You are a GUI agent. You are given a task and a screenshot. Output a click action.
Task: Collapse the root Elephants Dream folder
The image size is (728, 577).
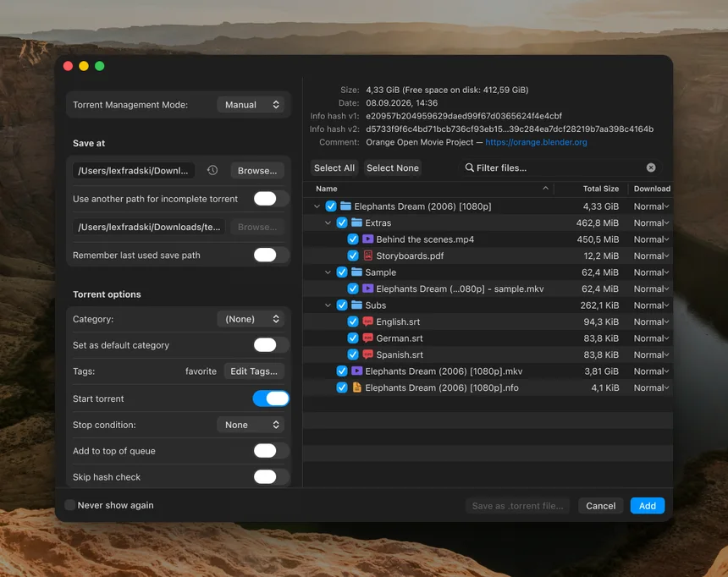tap(317, 206)
